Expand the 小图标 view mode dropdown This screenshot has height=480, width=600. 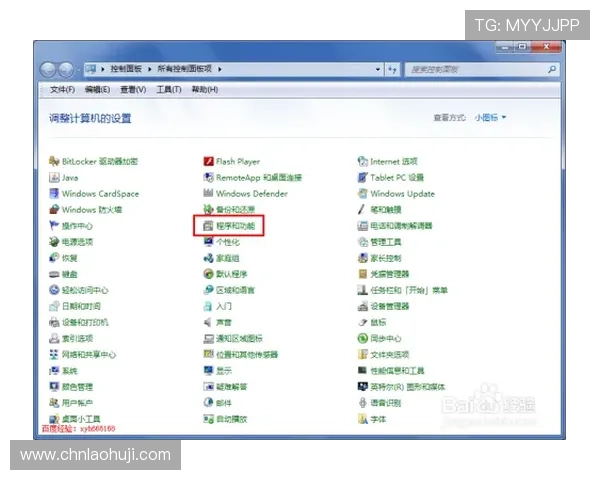[490, 118]
